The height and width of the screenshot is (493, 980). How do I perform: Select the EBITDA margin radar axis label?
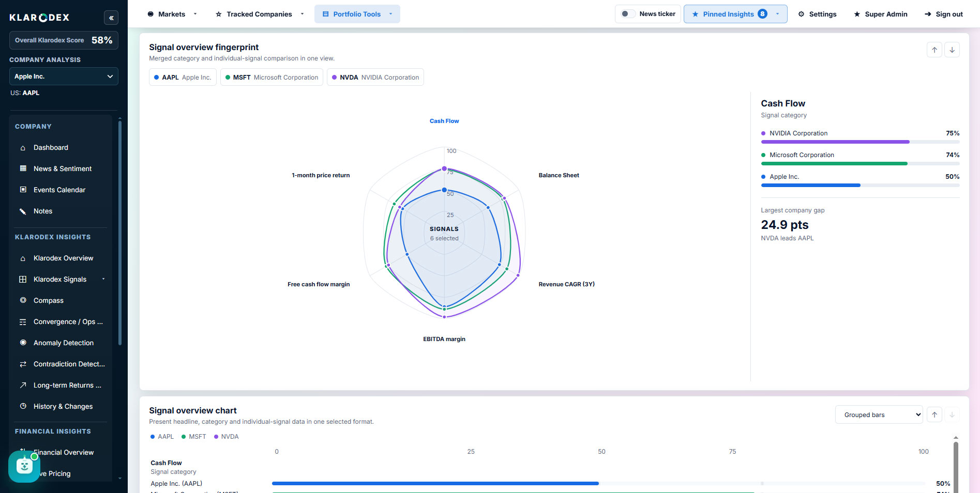point(444,339)
